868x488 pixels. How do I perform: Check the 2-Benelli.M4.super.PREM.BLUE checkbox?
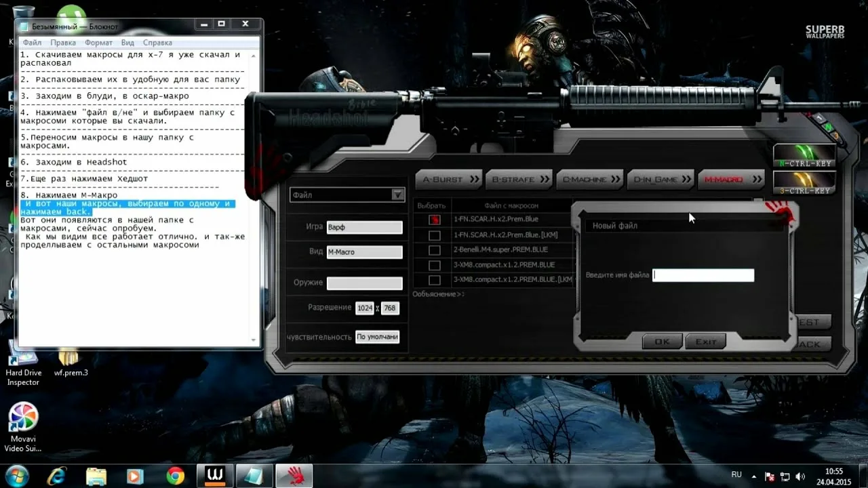(434, 250)
